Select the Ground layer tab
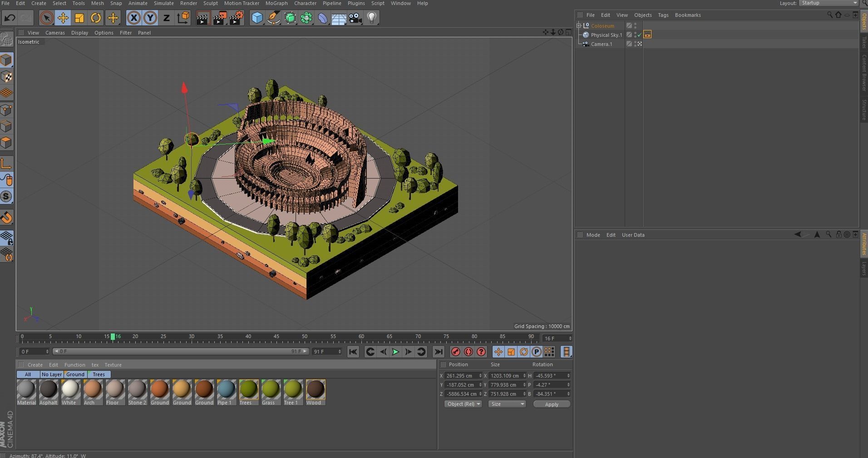Image resolution: width=868 pixels, height=458 pixels. (x=75, y=374)
